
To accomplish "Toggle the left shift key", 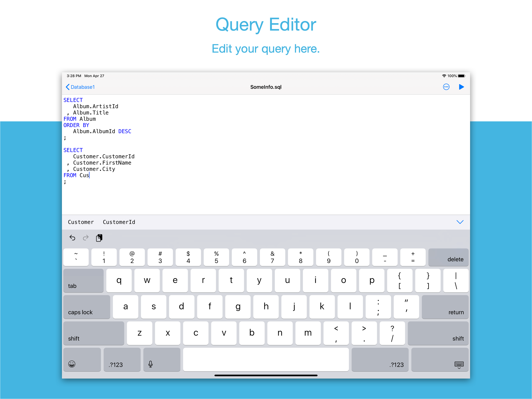I will click(93, 333).
